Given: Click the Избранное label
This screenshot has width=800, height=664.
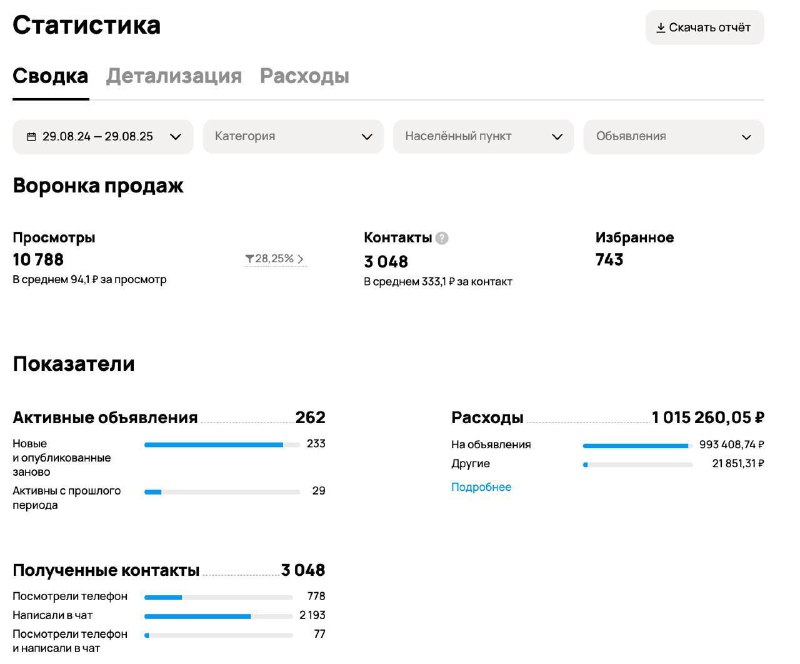Looking at the screenshot, I should pyautogui.click(x=635, y=237).
